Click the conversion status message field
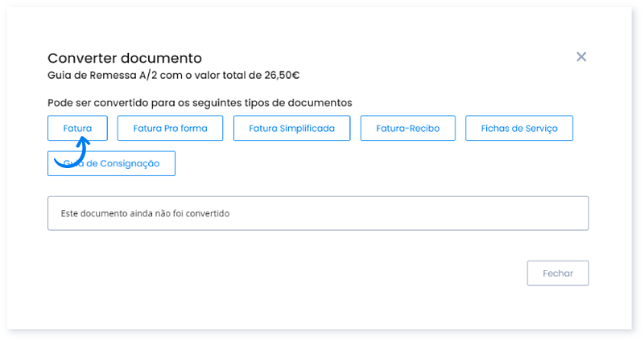The image size is (644, 341). (x=318, y=214)
